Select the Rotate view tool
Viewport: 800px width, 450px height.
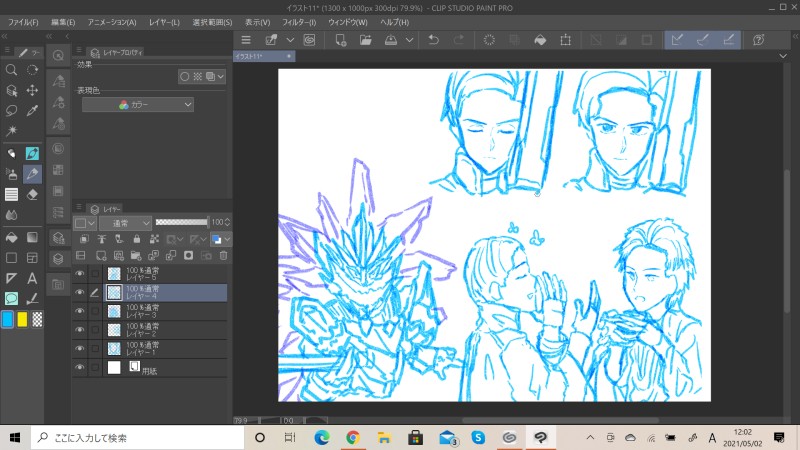[32, 70]
